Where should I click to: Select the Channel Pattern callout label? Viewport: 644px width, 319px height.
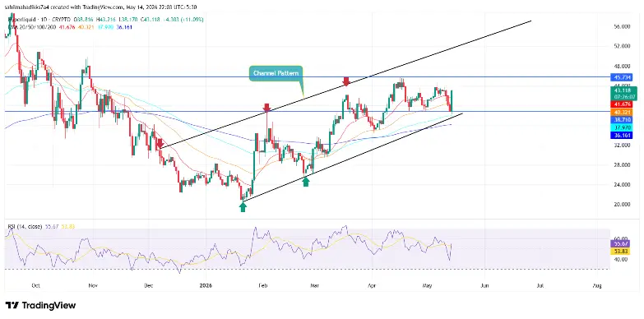click(276, 73)
